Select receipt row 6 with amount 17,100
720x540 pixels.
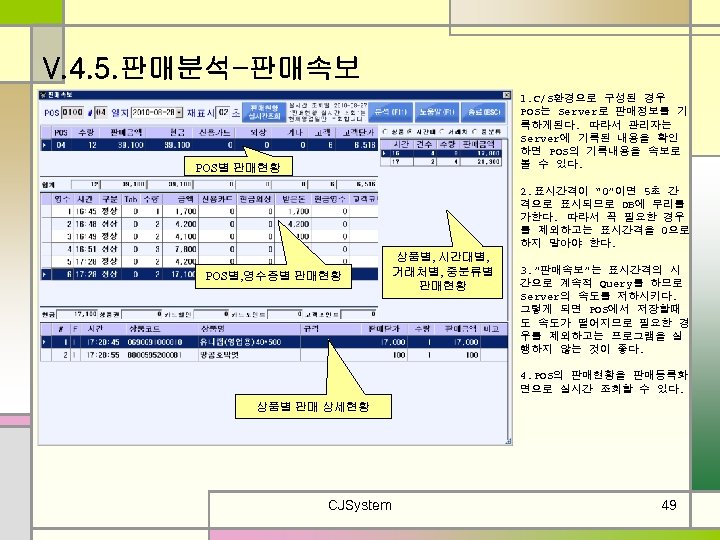click(209, 274)
